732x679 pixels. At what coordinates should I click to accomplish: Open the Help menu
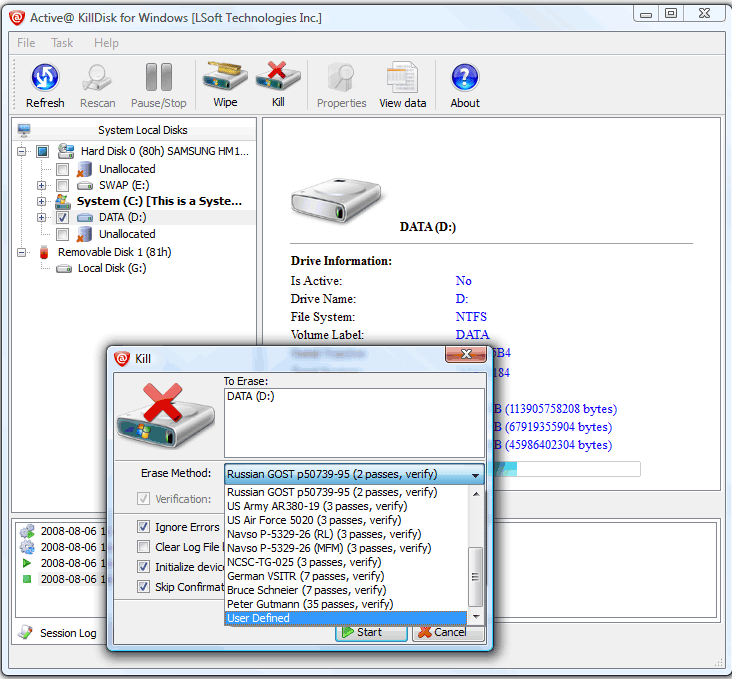pos(106,43)
